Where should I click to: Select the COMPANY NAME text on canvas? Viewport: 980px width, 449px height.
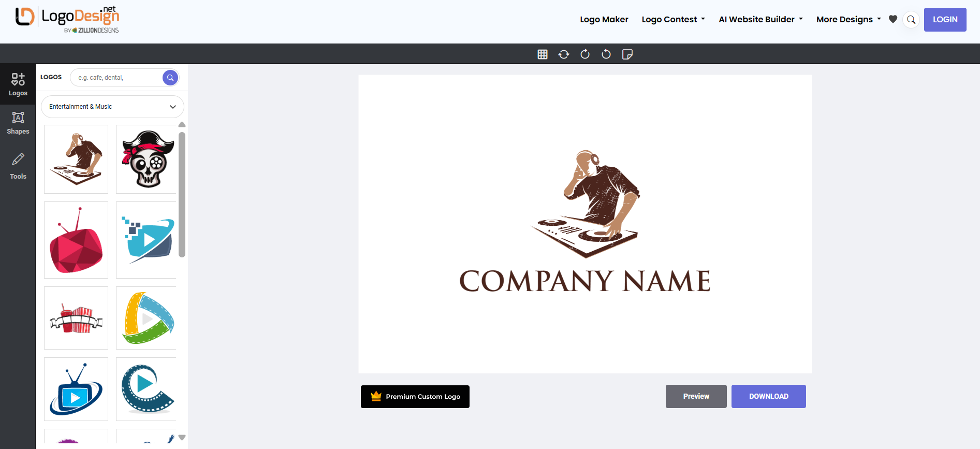(x=585, y=281)
